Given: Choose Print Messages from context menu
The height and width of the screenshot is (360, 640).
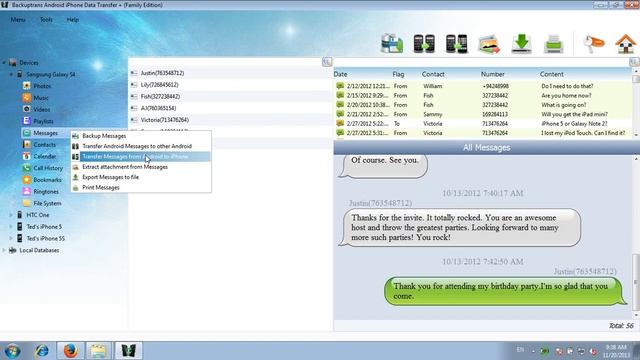Looking at the screenshot, I should click(x=141, y=188).
